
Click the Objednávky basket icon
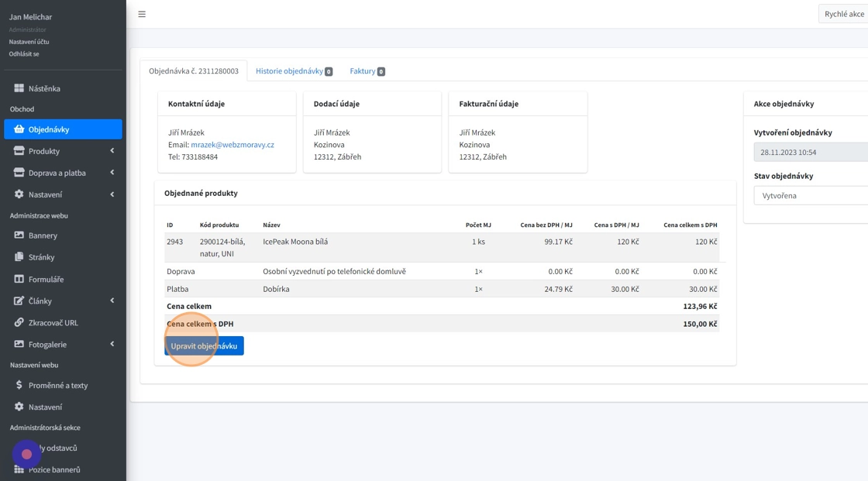pyautogui.click(x=19, y=129)
